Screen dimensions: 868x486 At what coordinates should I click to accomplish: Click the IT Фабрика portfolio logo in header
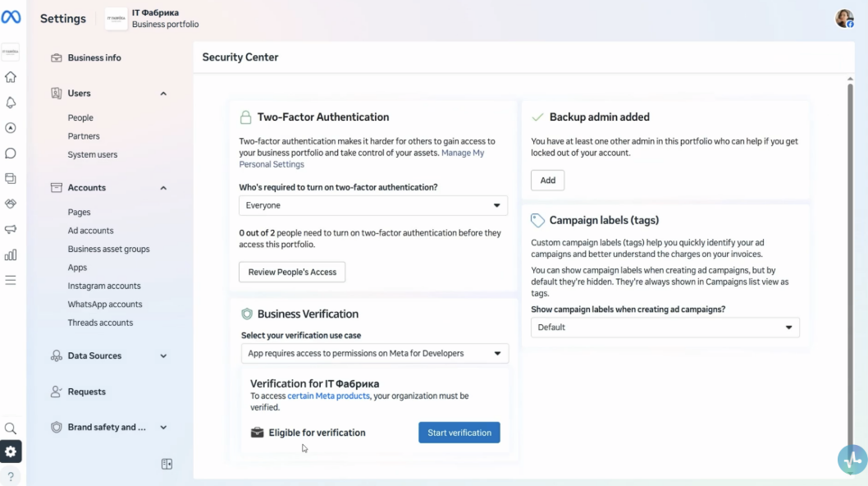pos(116,19)
